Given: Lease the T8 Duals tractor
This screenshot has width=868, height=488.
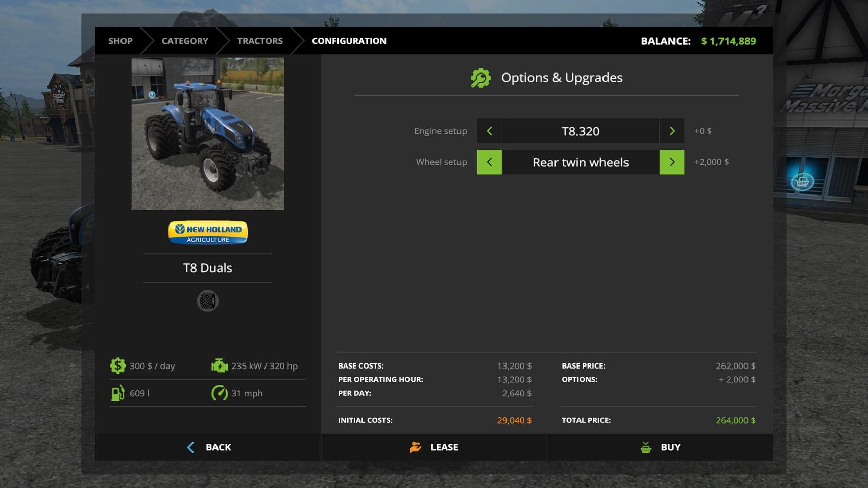Looking at the screenshot, I should [x=434, y=447].
